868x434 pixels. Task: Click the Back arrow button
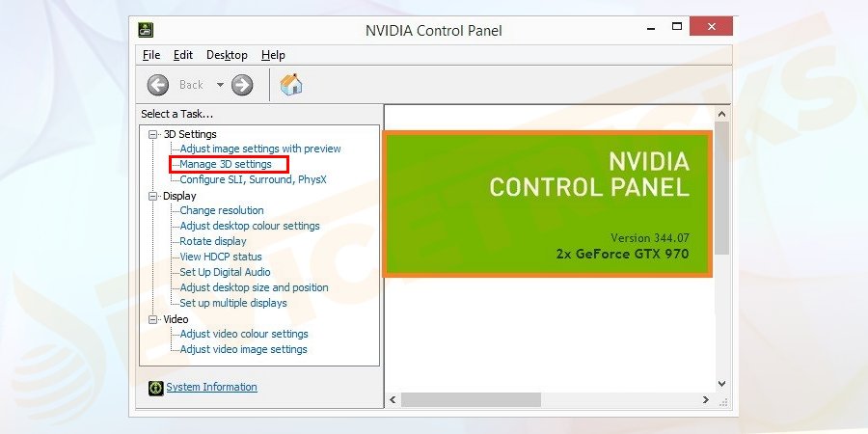click(x=158, y=85)
